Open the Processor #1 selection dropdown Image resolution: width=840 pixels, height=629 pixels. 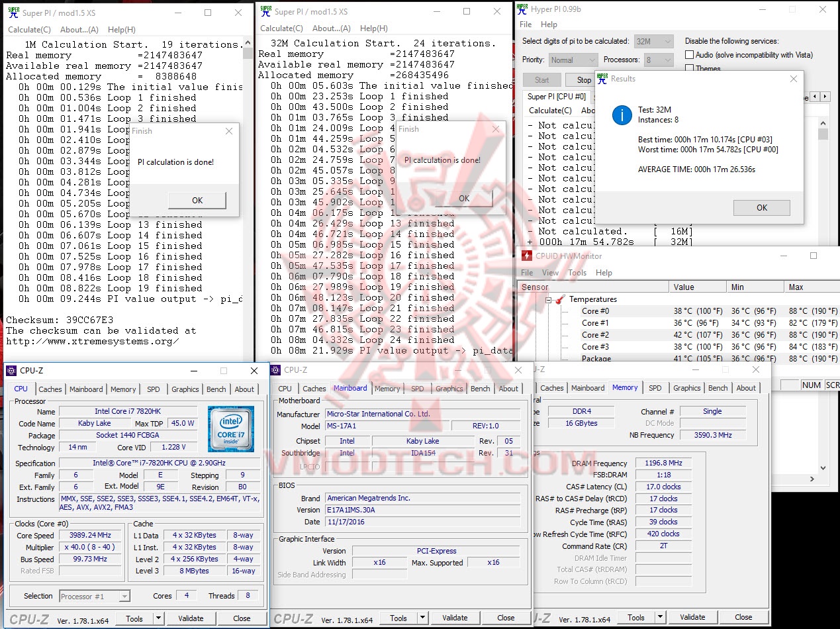tap(95, 596)
